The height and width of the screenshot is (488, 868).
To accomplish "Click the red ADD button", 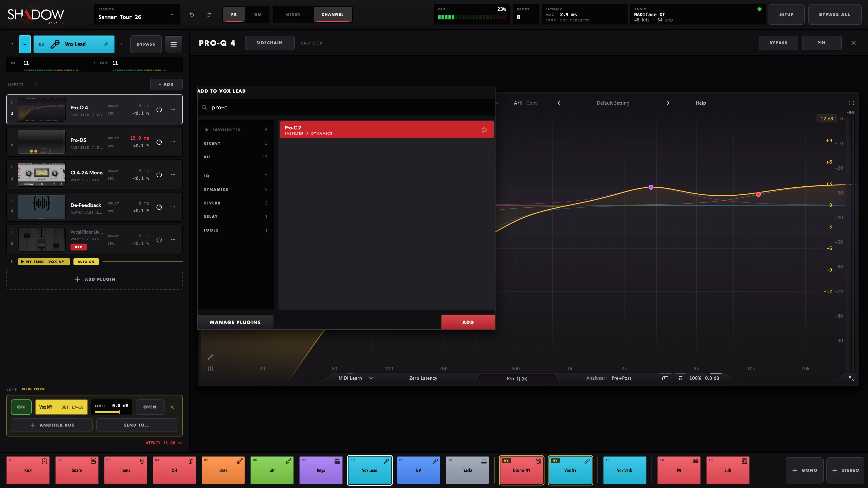I will click(468, 322).
